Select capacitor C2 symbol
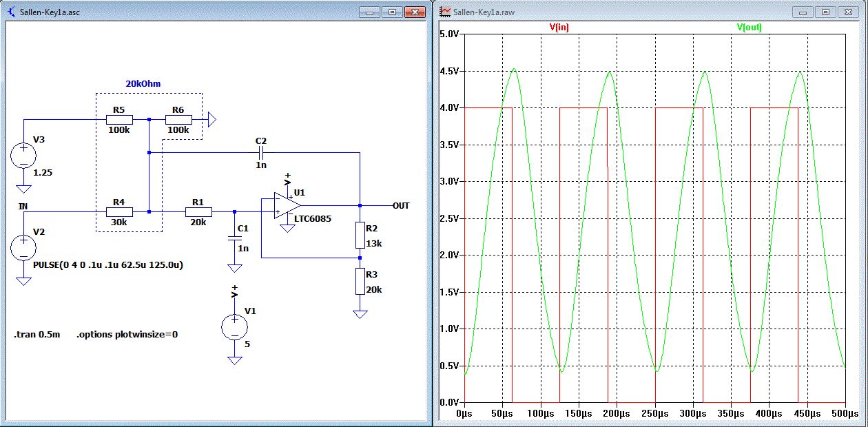This screenshot has width=868, height=427. (x=260, y=152)
